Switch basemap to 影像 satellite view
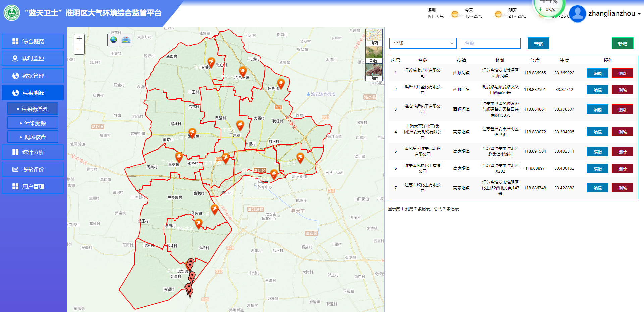This screenshot has height=312, width=644. 374,54
